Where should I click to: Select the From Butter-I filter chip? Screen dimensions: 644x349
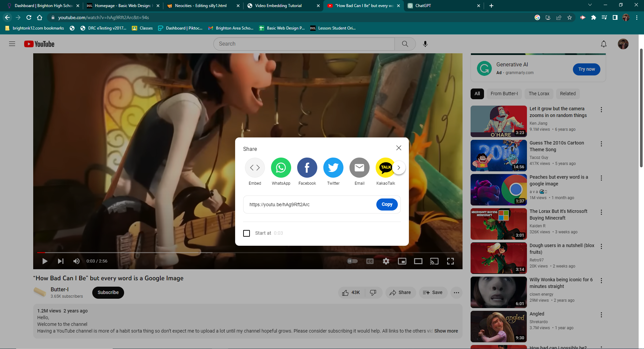click(x=504, y=94)
